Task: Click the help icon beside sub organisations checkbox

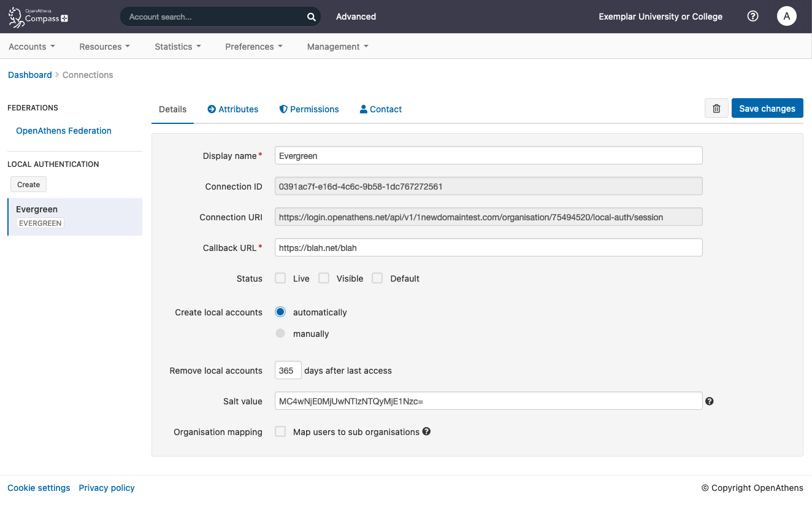Action: tap(426, 431)
